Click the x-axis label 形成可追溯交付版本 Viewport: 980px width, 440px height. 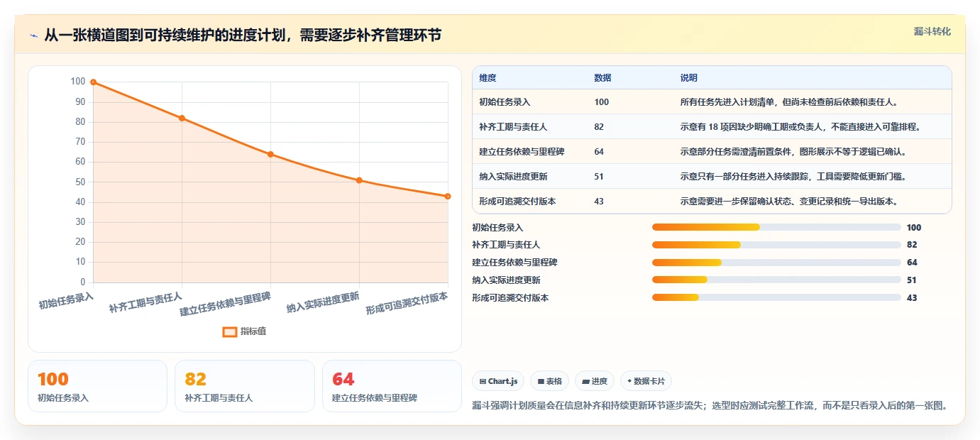coord(407,303)
